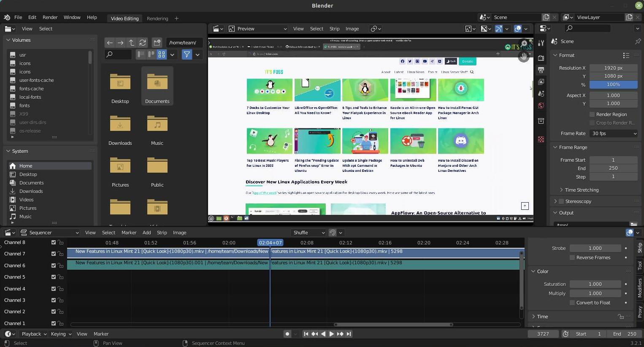Open Sequencer view type dropdown

click(49, 233)
